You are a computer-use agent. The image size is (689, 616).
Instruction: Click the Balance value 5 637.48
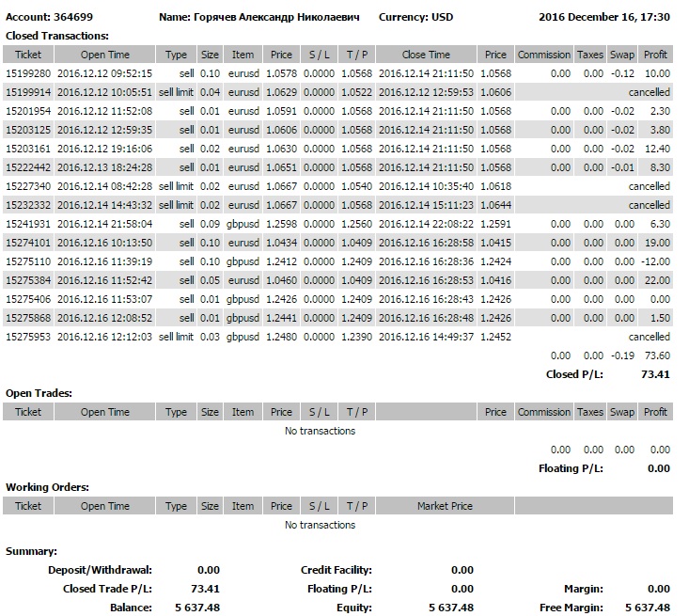click(197, 608)
